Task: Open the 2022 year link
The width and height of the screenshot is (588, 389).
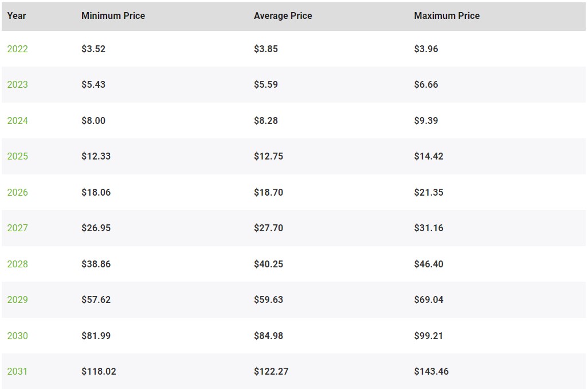Action: point(17,49)
